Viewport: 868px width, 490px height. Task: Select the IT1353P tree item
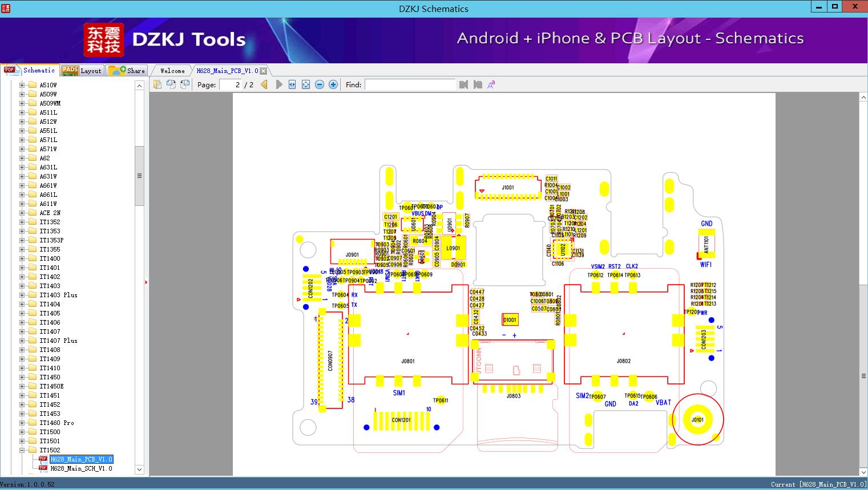pyautogui.click(x=51, y=240)
